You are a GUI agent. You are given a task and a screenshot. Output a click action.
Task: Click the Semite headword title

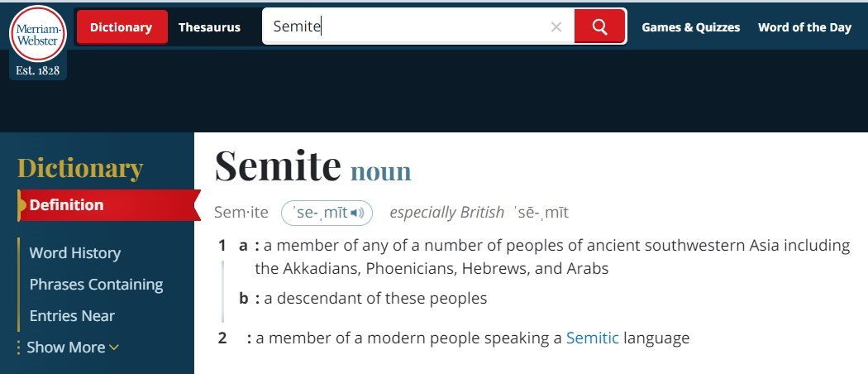[278, 165]
